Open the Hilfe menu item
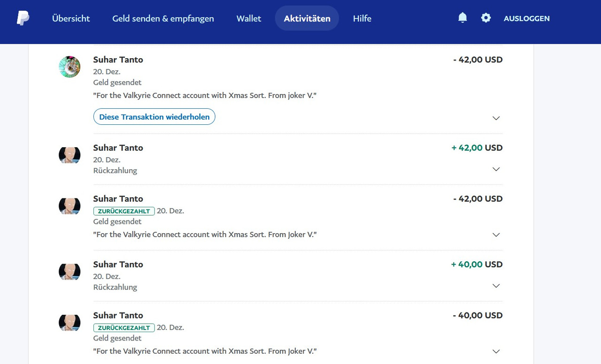The height and width of the screenshot is (364, 601). [362, 19]
